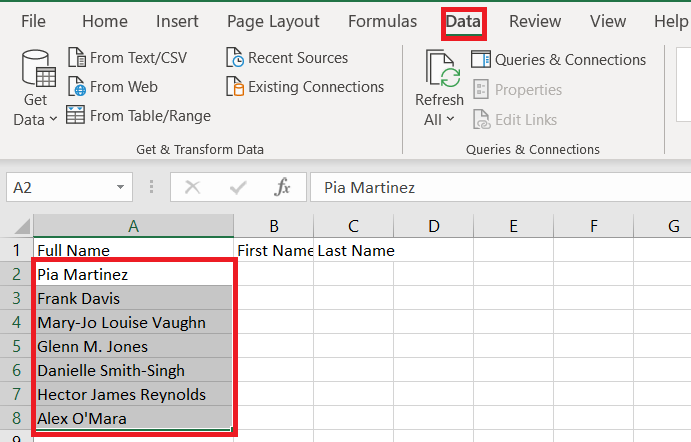Open the Name Box dropdown arrow
691x442 pixels.
(x=120, y=187)
